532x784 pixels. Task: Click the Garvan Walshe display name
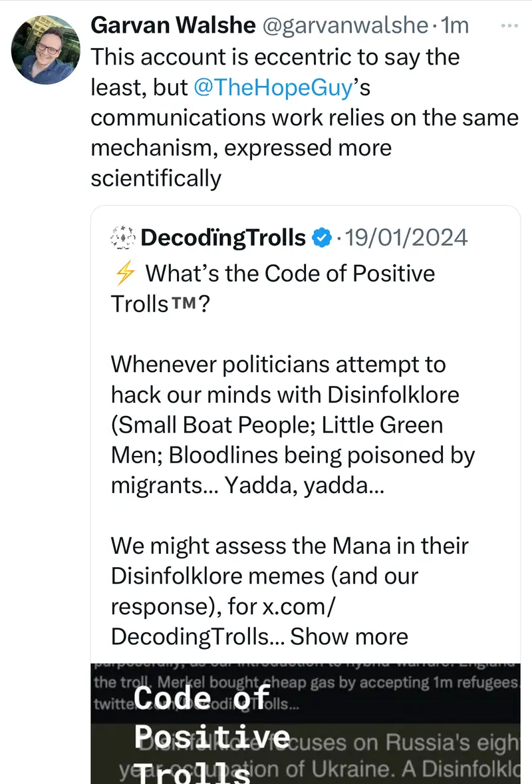(x=172, y=25)
